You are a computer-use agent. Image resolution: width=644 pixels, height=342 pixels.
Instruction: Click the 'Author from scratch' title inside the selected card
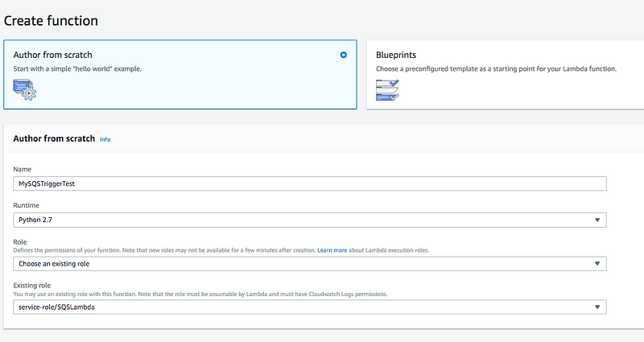point(52,55)
